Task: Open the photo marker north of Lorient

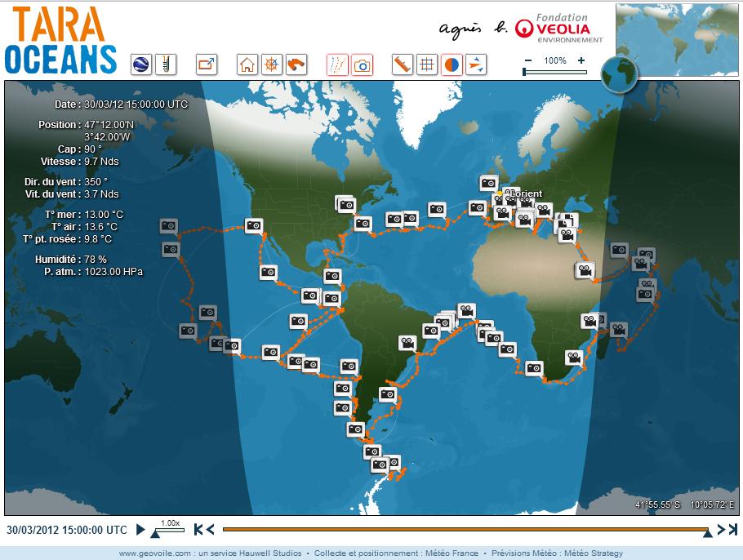Action: point(488,183)
